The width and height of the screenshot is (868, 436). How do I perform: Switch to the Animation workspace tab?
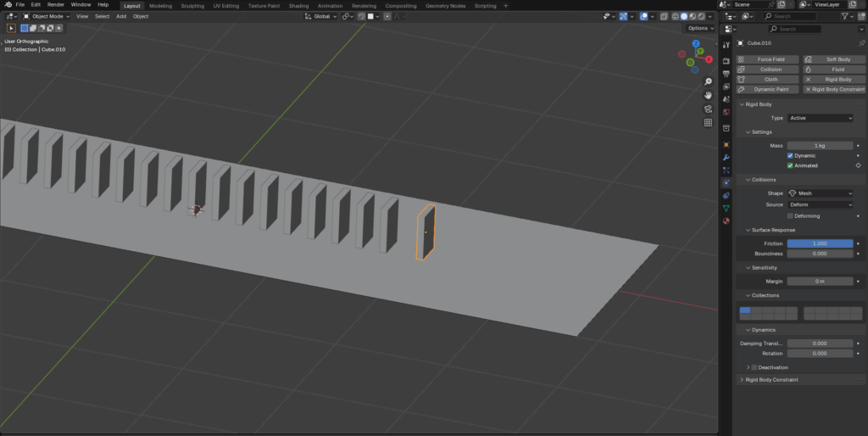(330, 6)
